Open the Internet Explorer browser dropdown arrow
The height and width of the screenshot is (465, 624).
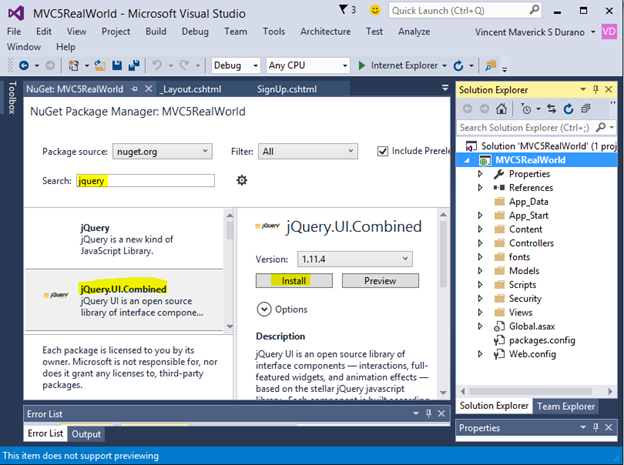coord(445,66)
